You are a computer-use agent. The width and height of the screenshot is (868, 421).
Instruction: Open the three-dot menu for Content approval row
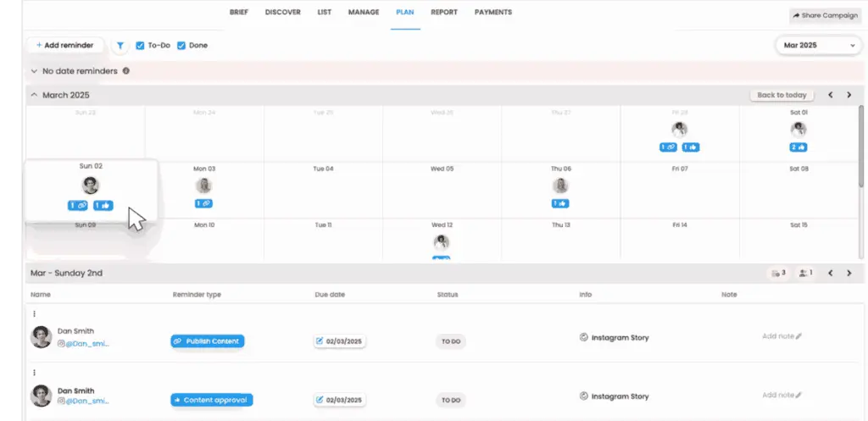[34, 373]
